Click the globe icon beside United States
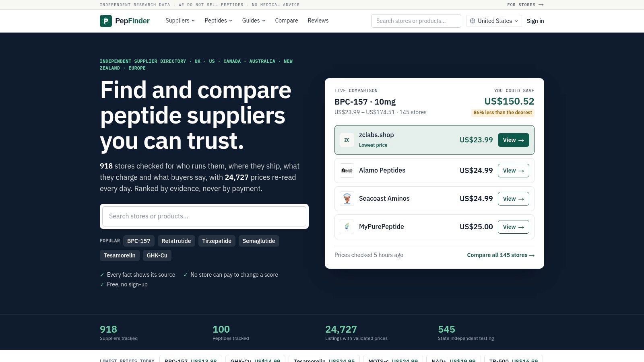 pos(473,21)
